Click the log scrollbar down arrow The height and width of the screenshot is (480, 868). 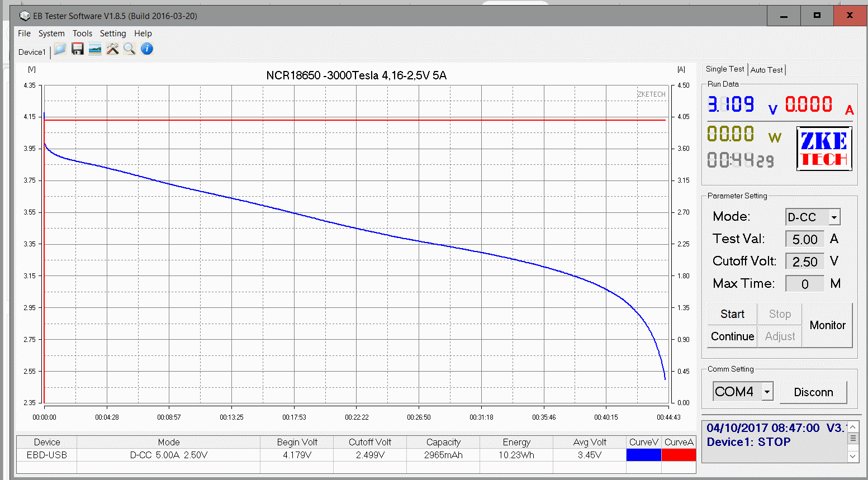pos(853,456)
